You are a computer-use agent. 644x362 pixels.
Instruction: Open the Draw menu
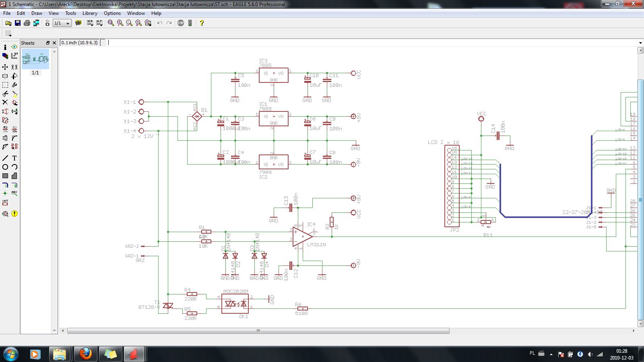(37, 13)
